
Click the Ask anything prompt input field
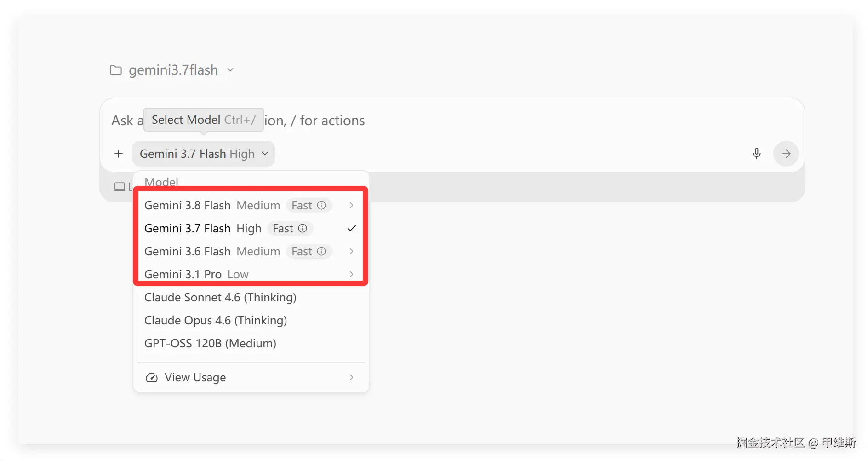click(x=452, y=121)
